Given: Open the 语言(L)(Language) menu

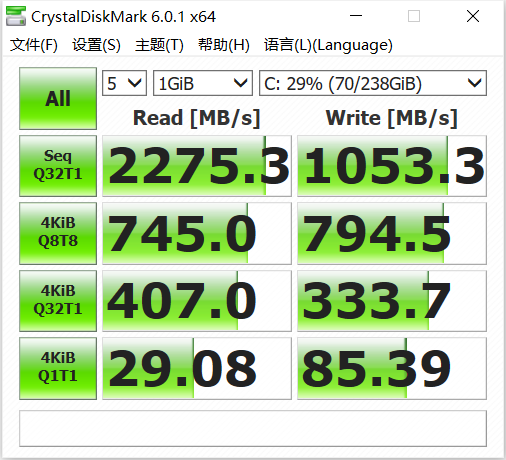Looking at the screenshot, I should click(x=328, y=45).
